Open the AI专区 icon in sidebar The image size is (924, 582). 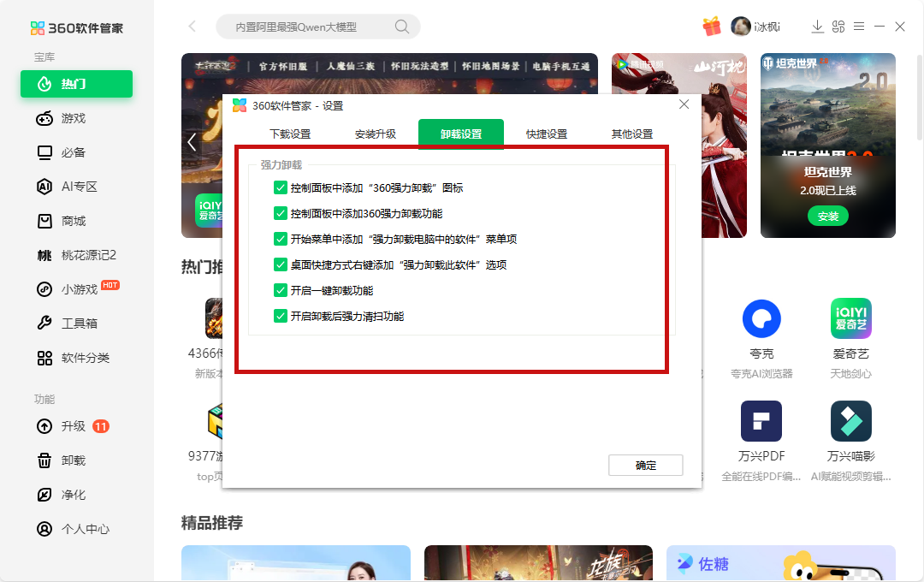(44, 187)
